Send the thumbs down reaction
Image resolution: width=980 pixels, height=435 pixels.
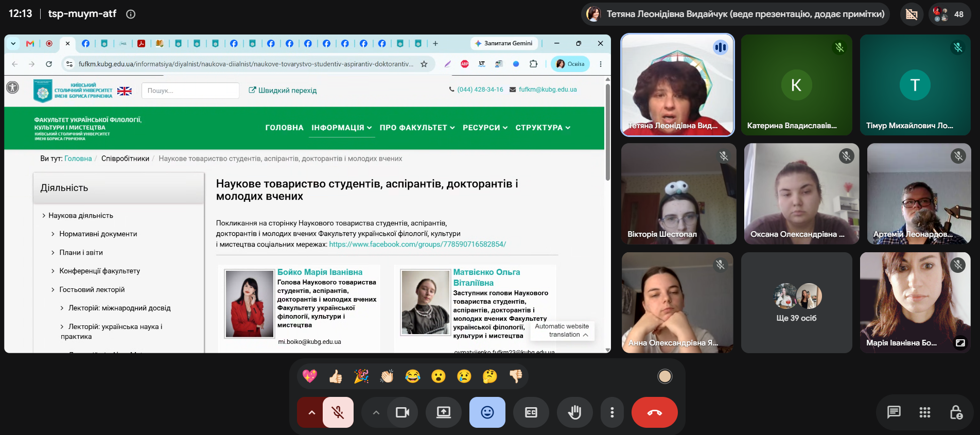(x=516, y=376)
